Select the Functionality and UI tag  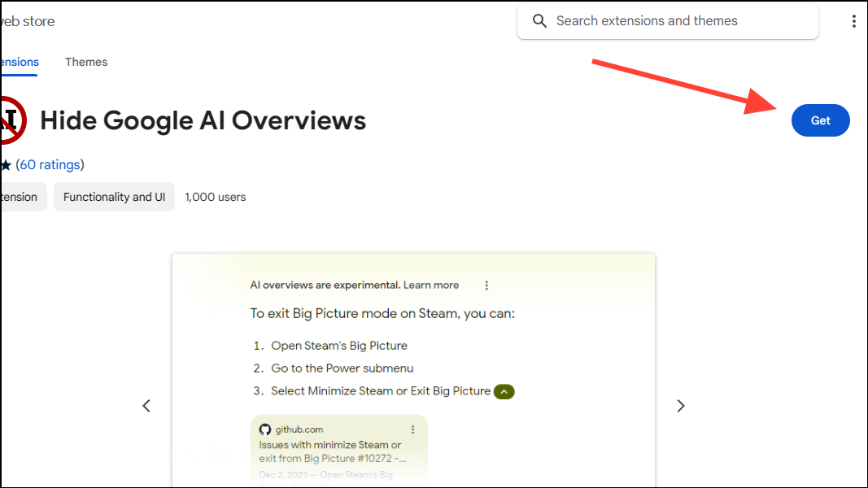tap(114, 197)
